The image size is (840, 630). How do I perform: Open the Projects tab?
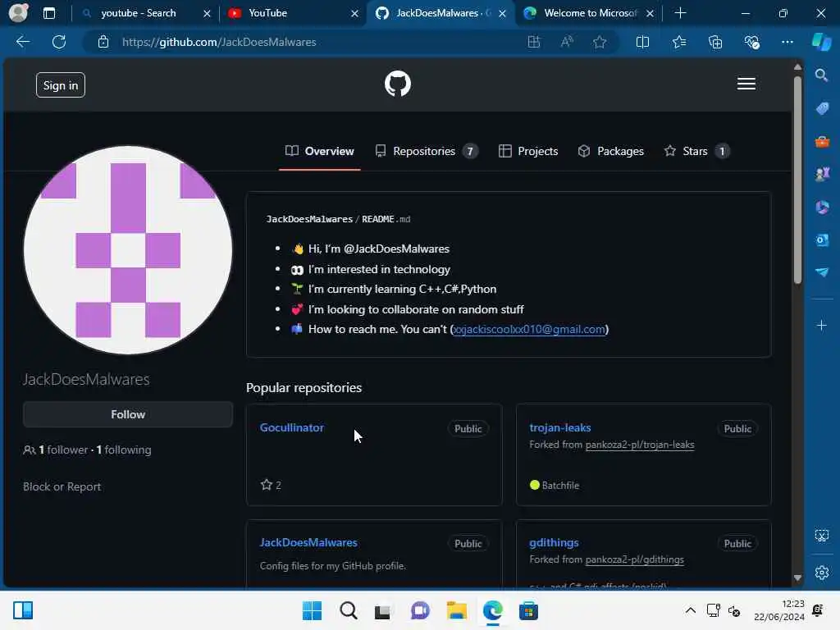528,151
